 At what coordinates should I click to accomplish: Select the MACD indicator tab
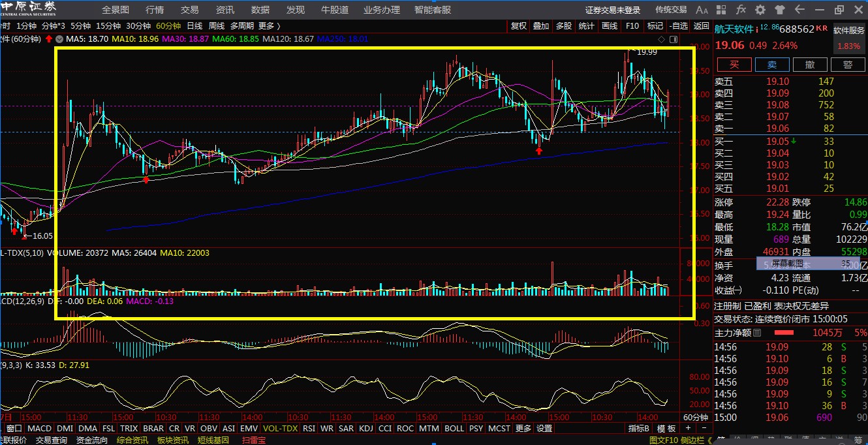click(x=39, y=429)
